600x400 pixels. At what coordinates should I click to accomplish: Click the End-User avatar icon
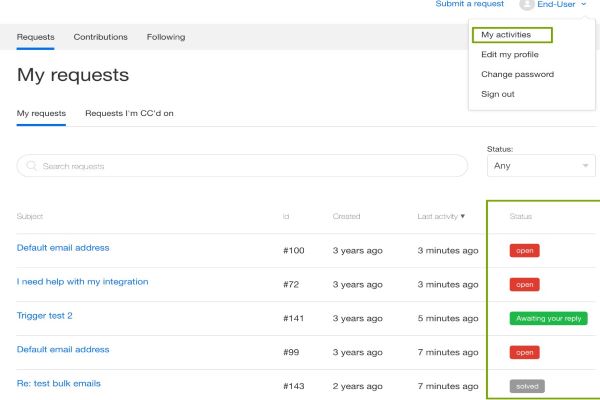(527, 5)
